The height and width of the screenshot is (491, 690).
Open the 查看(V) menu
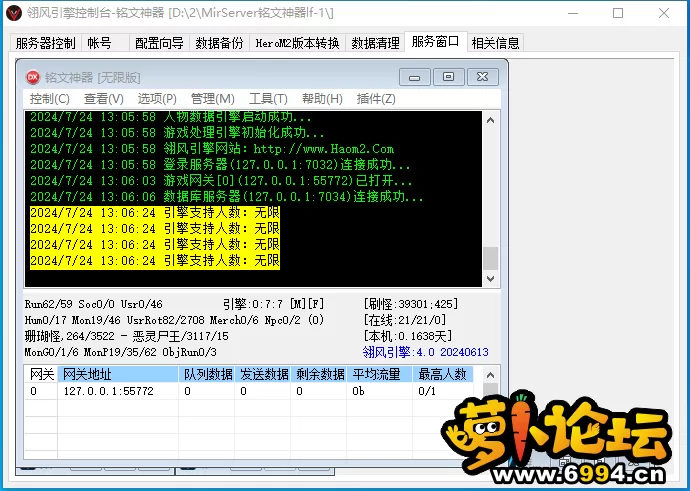pos(104,99)
